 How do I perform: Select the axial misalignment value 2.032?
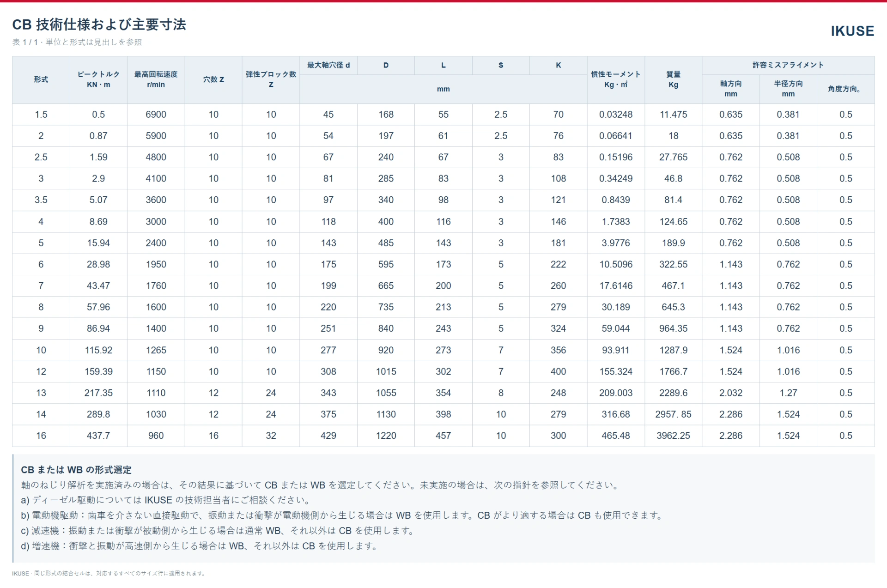pyautogui.click(x=730, y=393)
